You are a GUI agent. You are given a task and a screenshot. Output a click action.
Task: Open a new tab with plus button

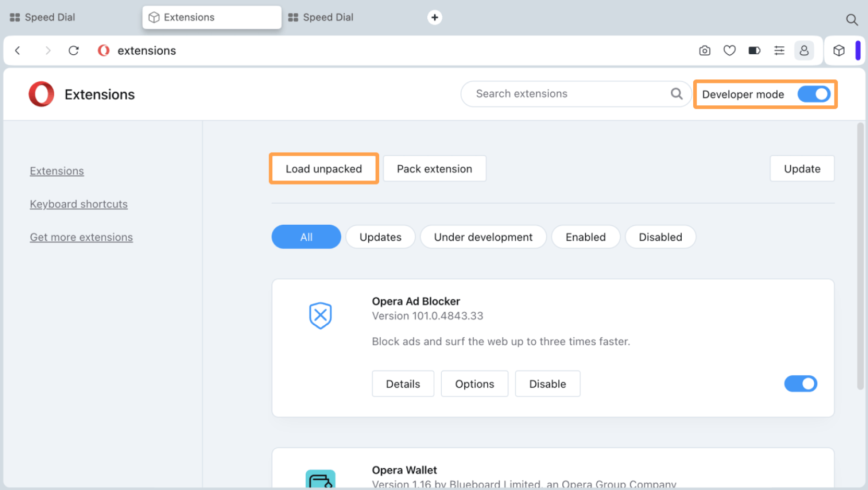(x=435, y=17)
